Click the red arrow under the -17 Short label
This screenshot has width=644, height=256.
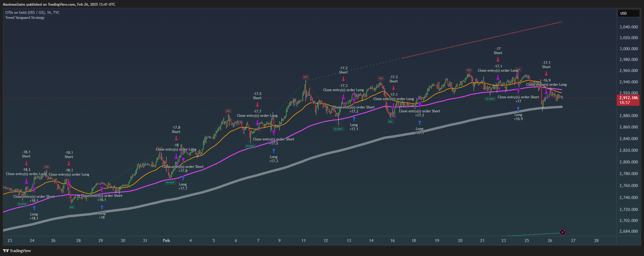tap(498, 59)
